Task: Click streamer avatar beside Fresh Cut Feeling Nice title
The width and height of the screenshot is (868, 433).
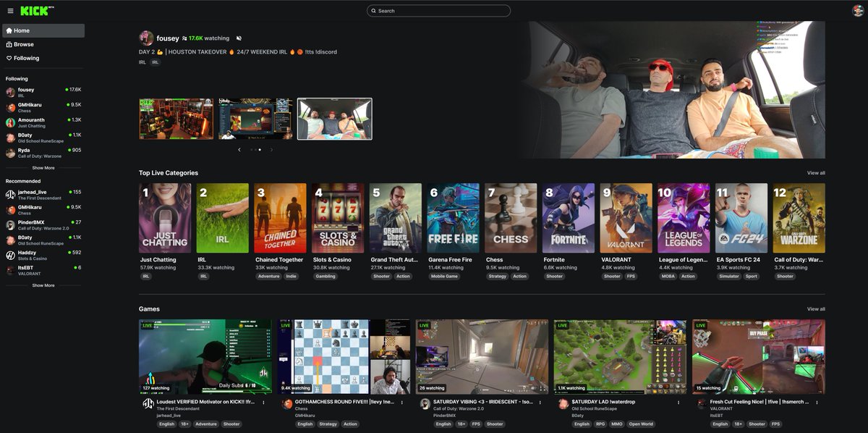Action: point(702,404)
